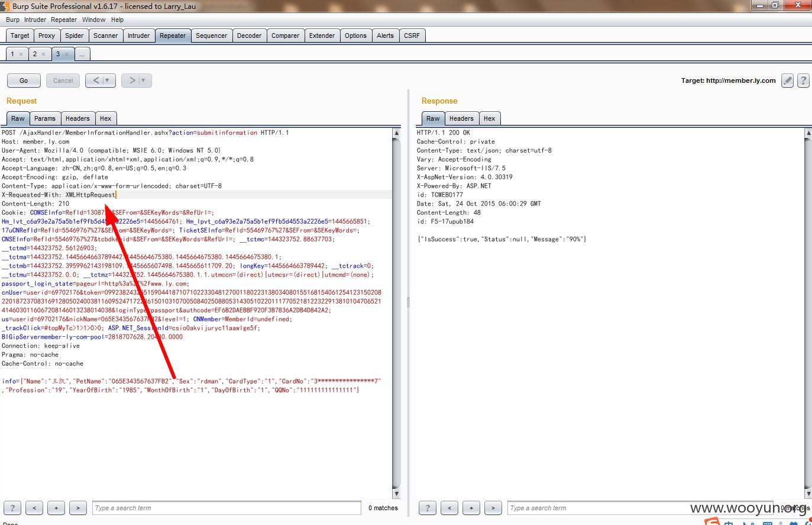Switch to the Spider tab
The height and width of the screenshot is (525, 812).
(x=74, y=36)
